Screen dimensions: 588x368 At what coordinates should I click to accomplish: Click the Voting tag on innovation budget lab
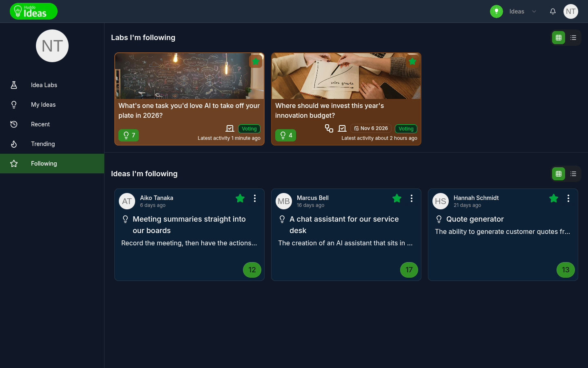point(406,129)
